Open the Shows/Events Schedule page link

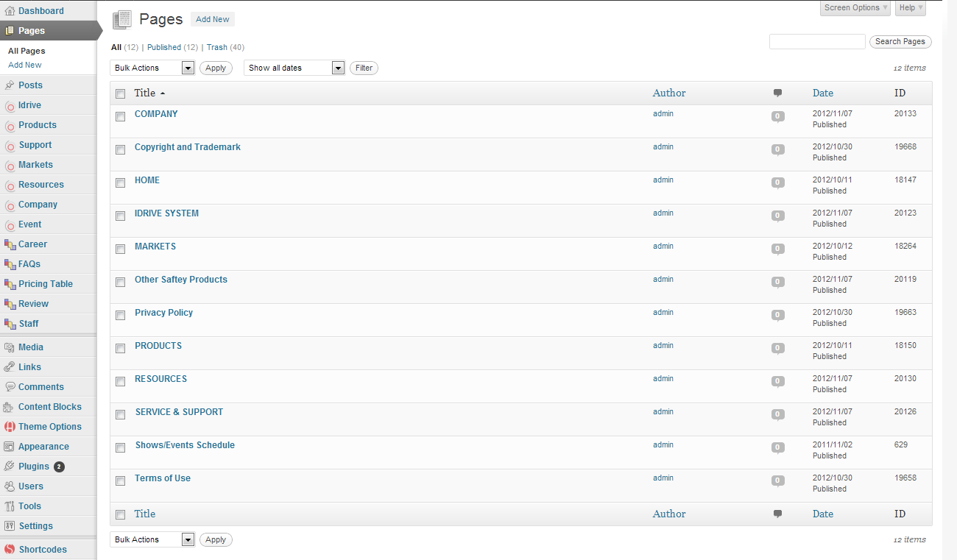pos(185,445)
